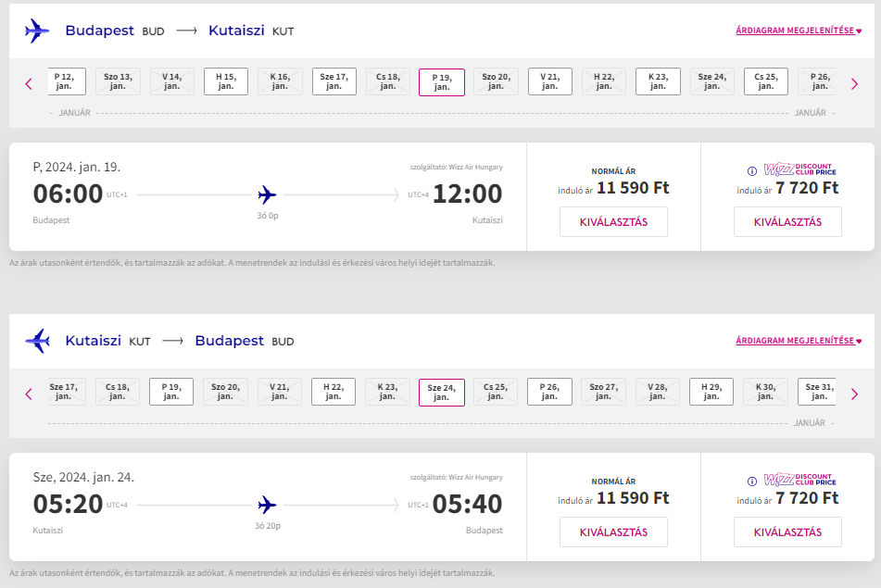
Task: Show later return dates with right arrow
Action: tap(854, 394)
